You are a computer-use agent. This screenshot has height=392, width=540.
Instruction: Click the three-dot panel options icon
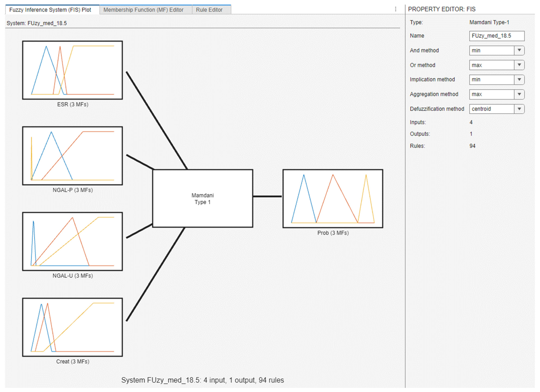(395, 9)
